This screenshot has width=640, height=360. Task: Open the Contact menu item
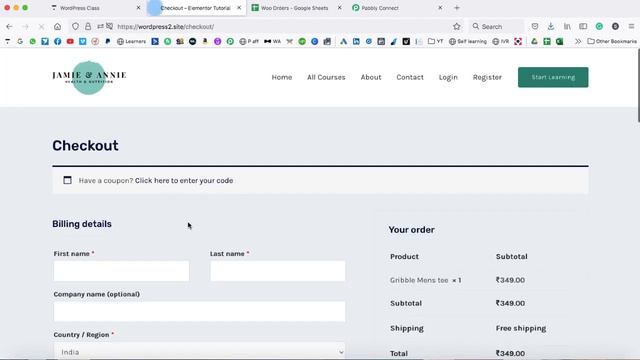point(410,77)
